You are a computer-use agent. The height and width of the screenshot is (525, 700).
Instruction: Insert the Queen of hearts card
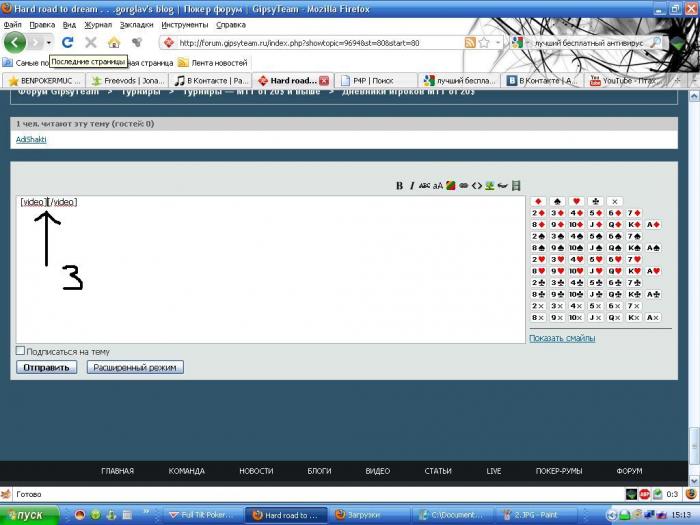click(615, 271)
